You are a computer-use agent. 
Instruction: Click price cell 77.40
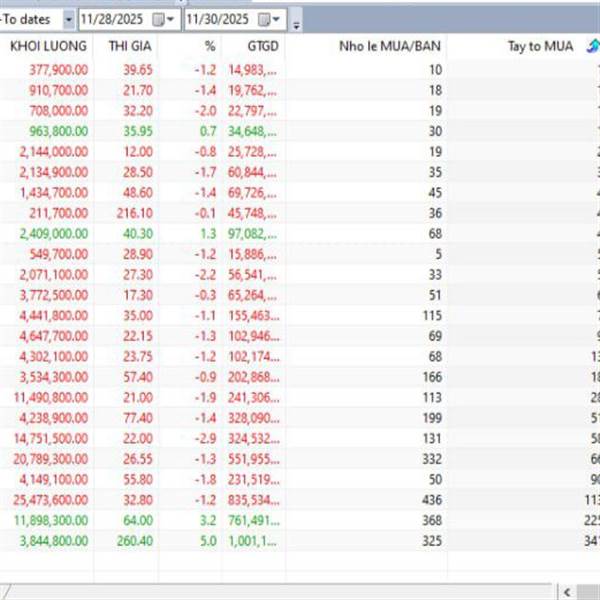coord(138,418)
